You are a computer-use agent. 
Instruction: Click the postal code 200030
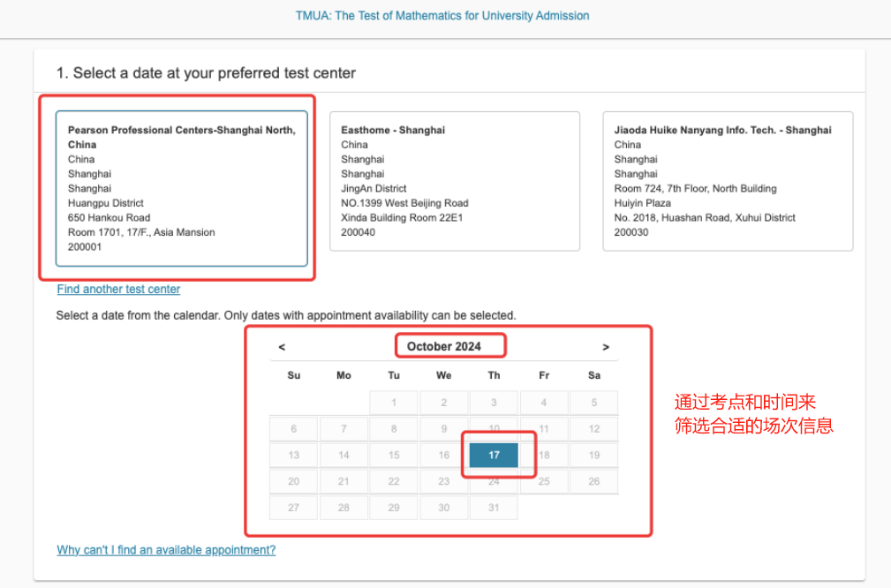click(630, 232)
